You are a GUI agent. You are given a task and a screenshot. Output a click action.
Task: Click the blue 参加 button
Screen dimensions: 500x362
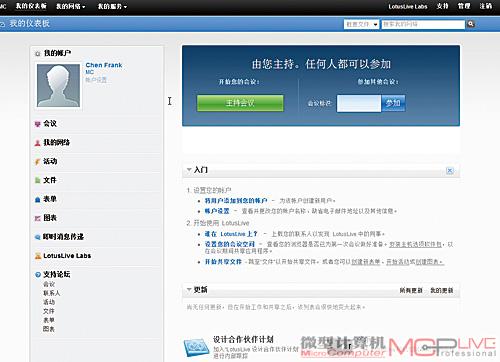click(x=393, y=103)
